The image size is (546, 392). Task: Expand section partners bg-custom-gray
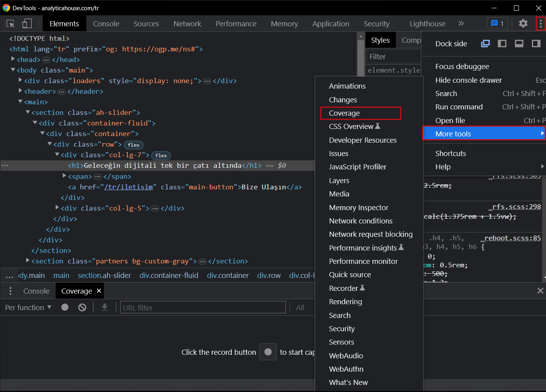pyautogui.click(x=28, y=260)
